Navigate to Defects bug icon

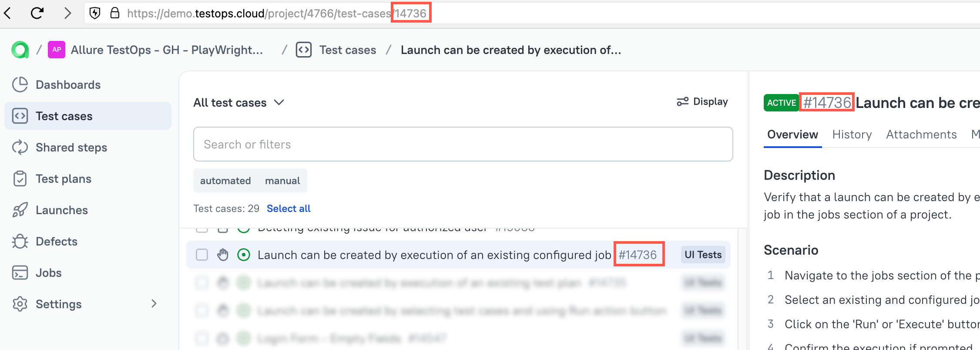pyautogui.click(x=20, y=242)
